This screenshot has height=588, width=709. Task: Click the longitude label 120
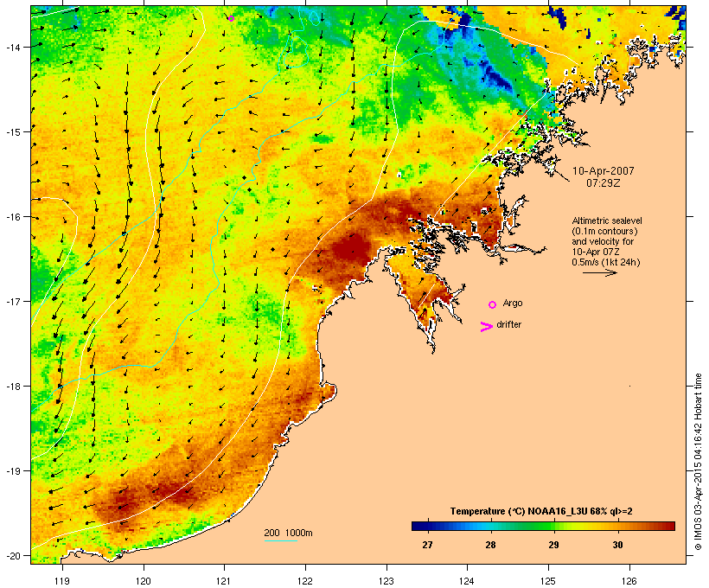pos(144,581)
